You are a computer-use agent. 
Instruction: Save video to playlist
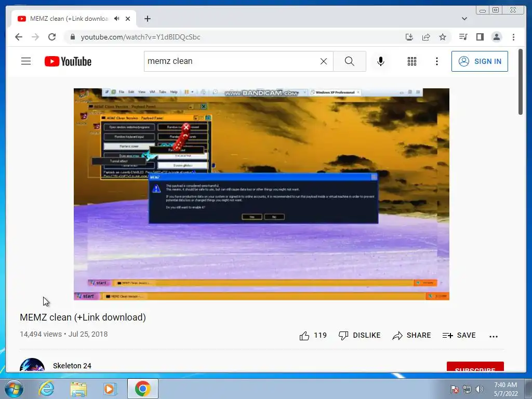click(x=459, y=335)
